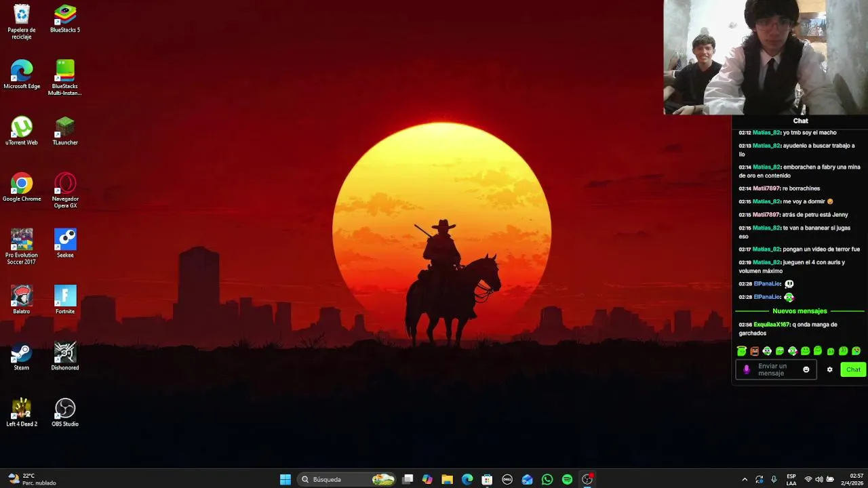This screenshot has height=488, width=868.
Task: Select the TLauncher desktop icon
Action: point(65,131)
